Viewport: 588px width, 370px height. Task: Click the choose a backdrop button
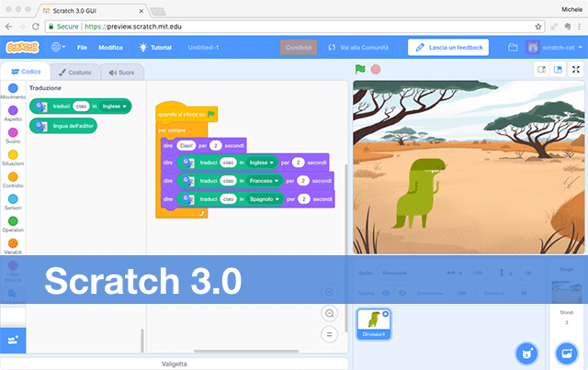pyautogui.click(x=567, y=353)
